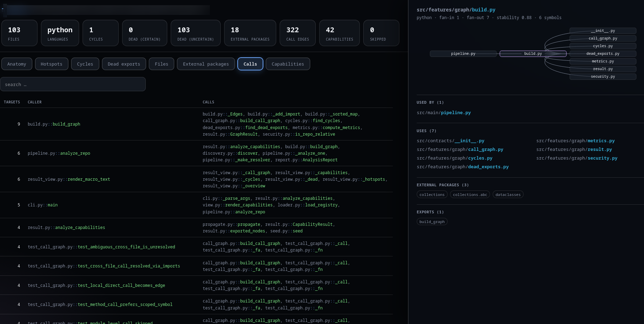The width and height of the screenshot is (644, 324).
Task: Click the AnalysisReport call reference
Action: (x=320, y=160)
